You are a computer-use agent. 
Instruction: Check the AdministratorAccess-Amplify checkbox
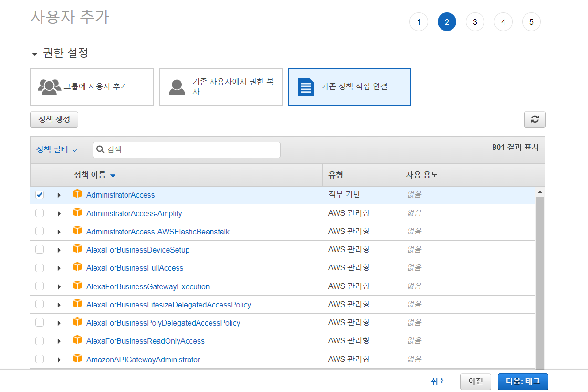[40, 213]
